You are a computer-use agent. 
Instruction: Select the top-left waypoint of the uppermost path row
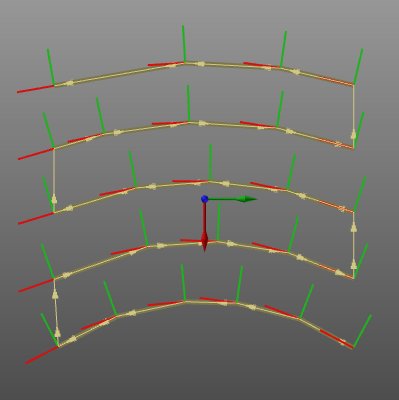click(54, 86)
